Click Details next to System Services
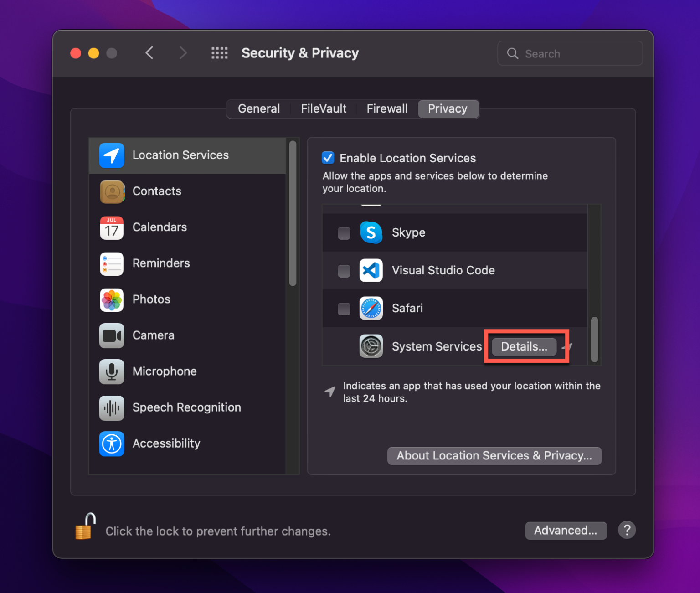Viewport: 700px width, 593px height. pyautogui.click(x=524, y=346)
